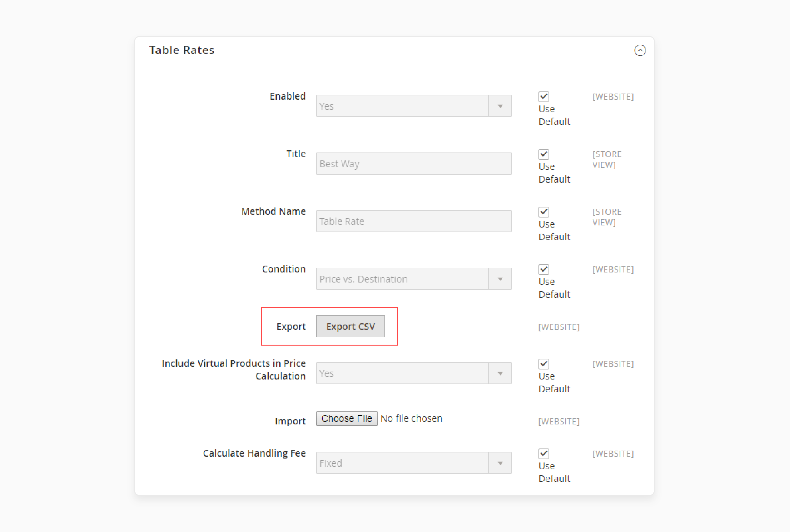Click the Calculate Handling Fee label
The width and height of the screenshot is (790, 532).
[254, 453]
